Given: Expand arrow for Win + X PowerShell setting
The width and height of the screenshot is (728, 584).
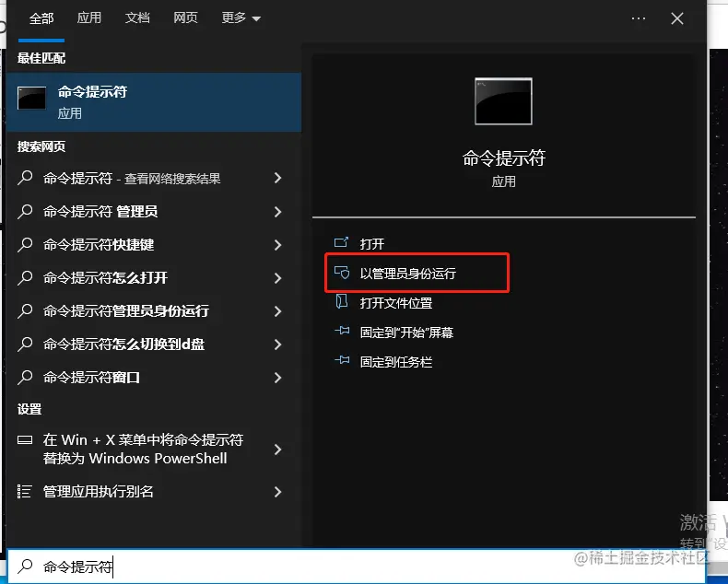Looking at the screenshot, I should (277, 450).
